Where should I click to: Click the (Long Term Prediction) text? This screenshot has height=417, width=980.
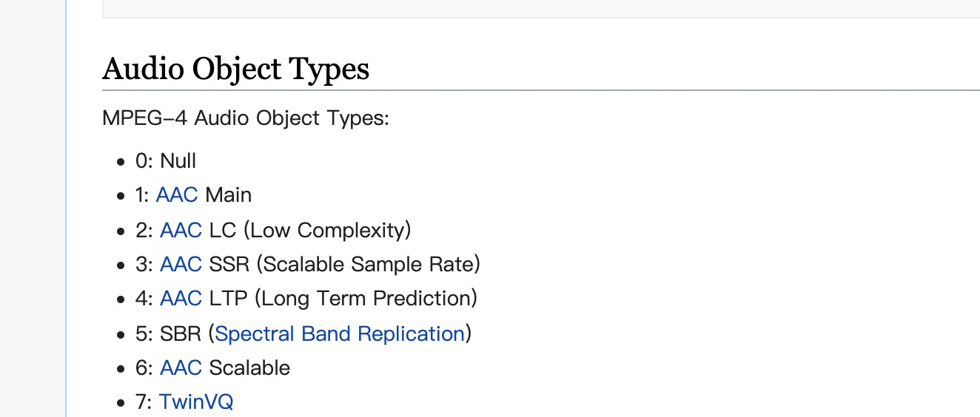coord(366,299)
